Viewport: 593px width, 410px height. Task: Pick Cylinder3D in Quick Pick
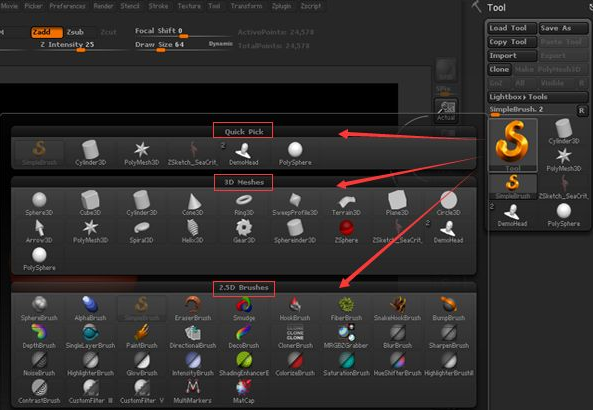(x=90, y=153)
